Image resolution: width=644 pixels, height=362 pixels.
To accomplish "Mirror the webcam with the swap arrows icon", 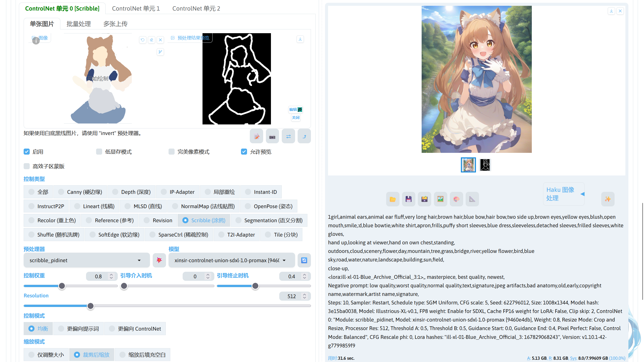I will click(288, 136).
